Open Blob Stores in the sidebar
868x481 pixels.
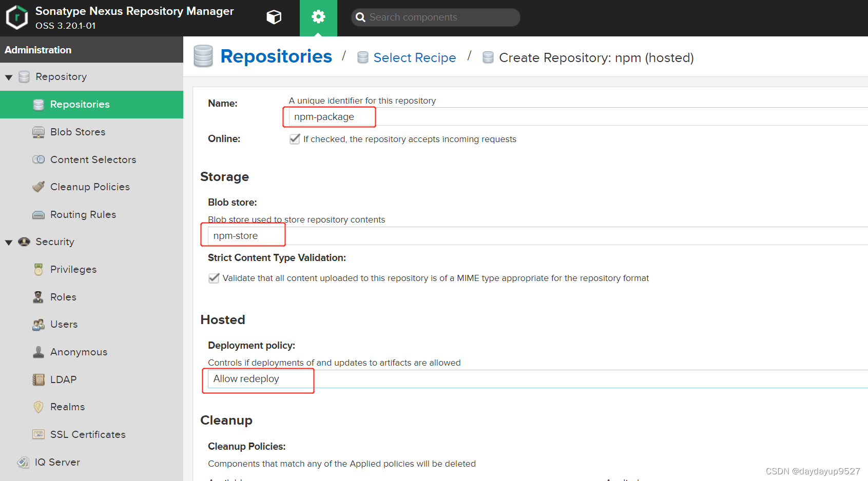pos(78,132)
